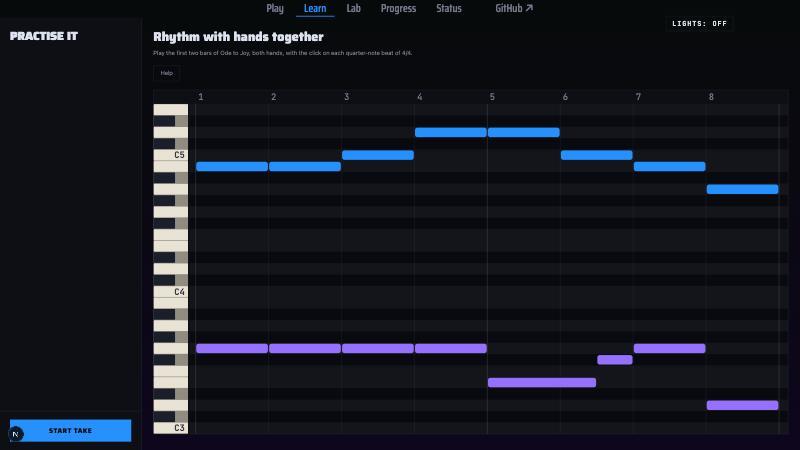Go to the Progress tab

click(398, 8)
